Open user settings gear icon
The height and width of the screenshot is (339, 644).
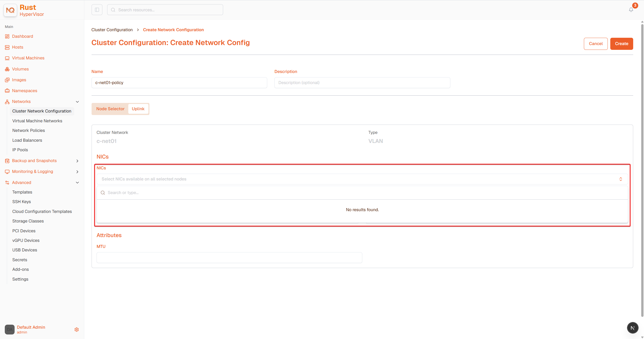pos(77,329)
